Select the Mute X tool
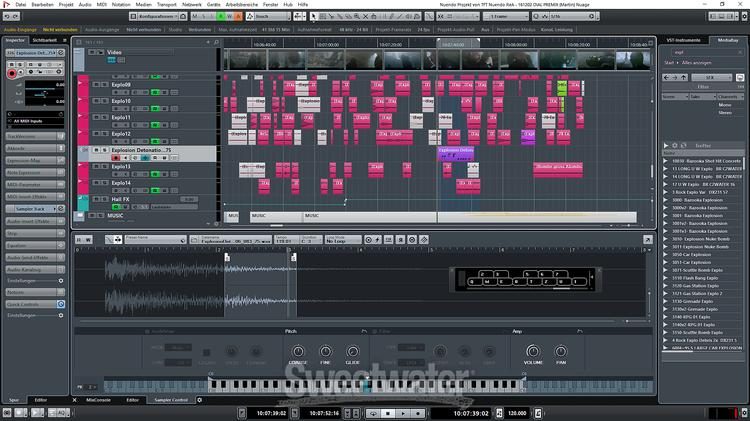This screenshot has width=750, height=421. [365, 16]
